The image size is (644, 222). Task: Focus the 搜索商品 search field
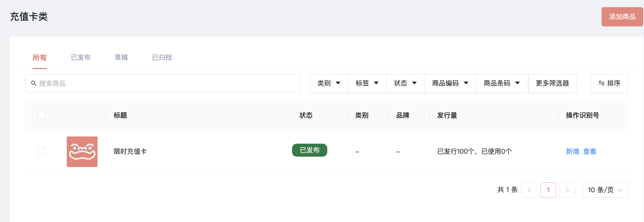click(x=163, y=83)
